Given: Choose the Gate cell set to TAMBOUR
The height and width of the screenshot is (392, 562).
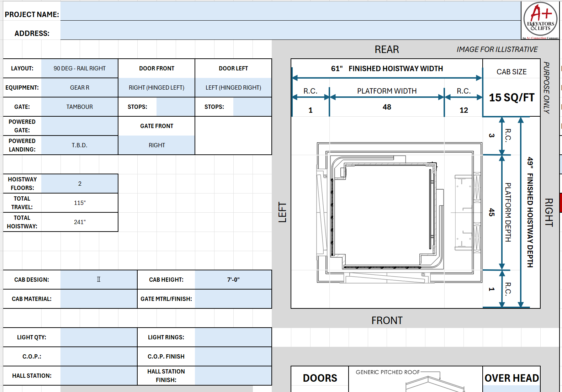Looking at the screenshot, I should 80,107.
